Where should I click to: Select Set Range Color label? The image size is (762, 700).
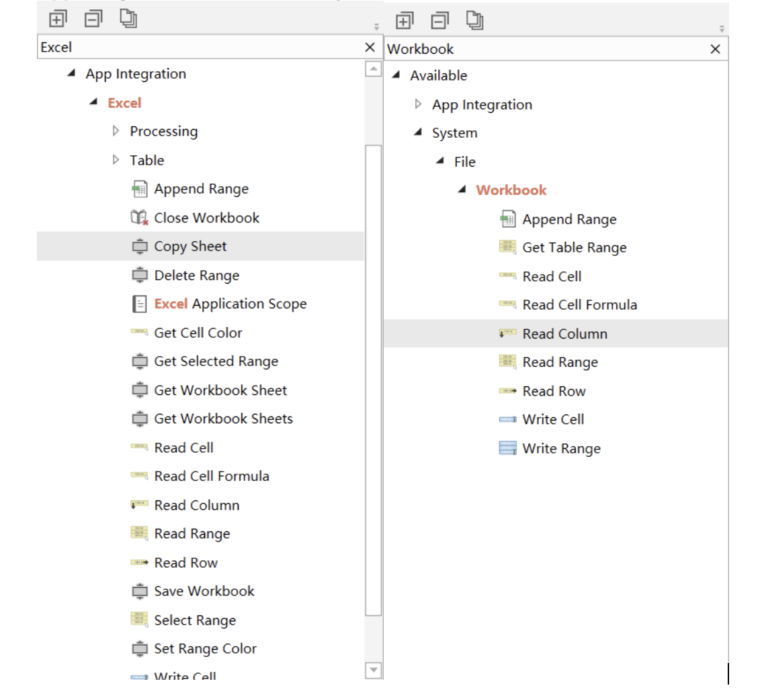(205, 648)
